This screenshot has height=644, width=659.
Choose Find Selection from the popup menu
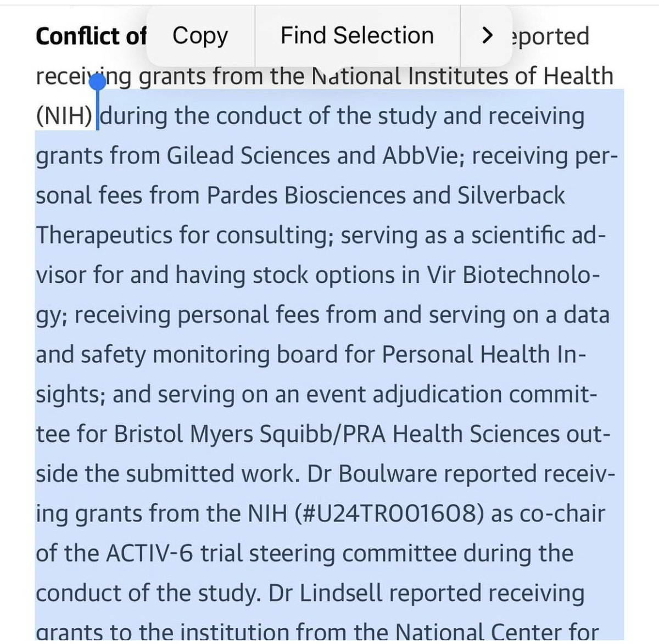pyautogui.click(x=357, y=36)
